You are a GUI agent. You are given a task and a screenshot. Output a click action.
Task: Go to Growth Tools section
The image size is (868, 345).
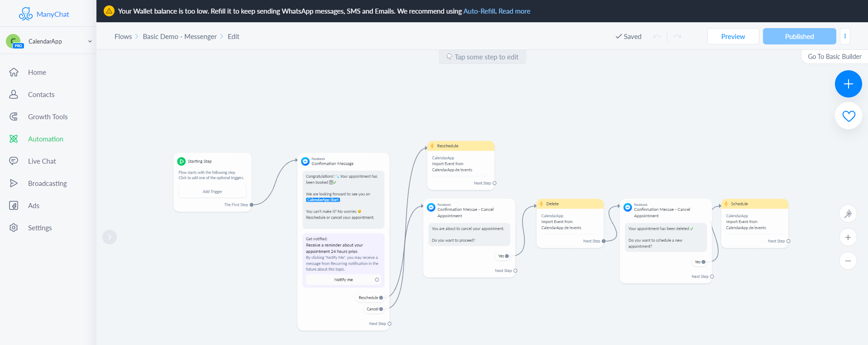click(48, 117)
